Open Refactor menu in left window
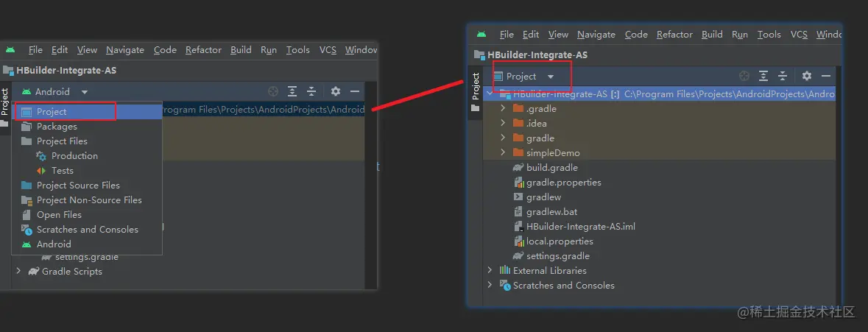This screenshot has width=868, height=332. pyautogui.click(x=203, y=50)
